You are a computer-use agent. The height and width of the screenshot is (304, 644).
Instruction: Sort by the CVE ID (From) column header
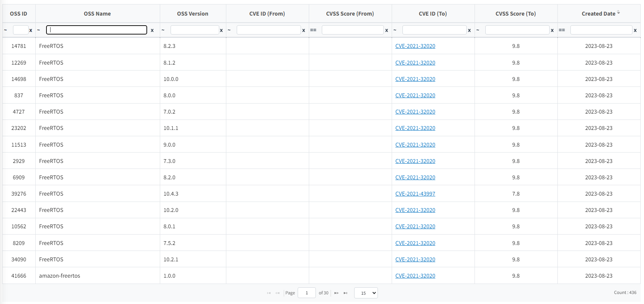tap(267, 14)
